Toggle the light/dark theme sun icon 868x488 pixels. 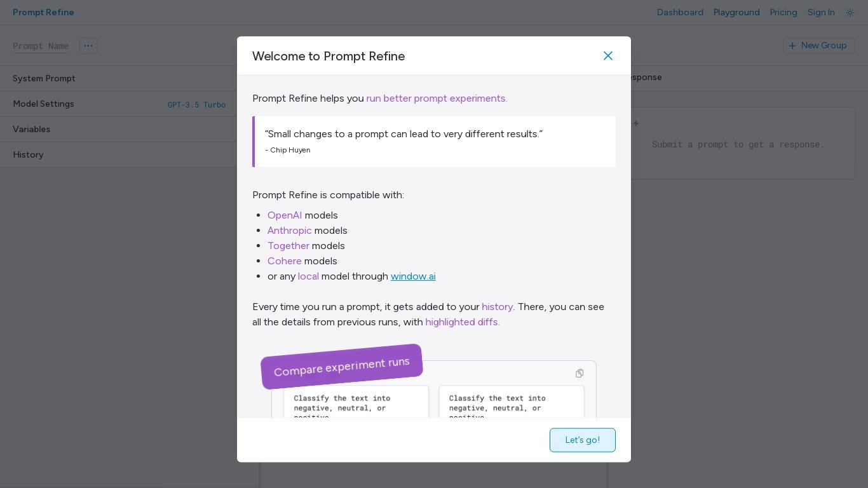pyautogui.click(x=850, y=13)
